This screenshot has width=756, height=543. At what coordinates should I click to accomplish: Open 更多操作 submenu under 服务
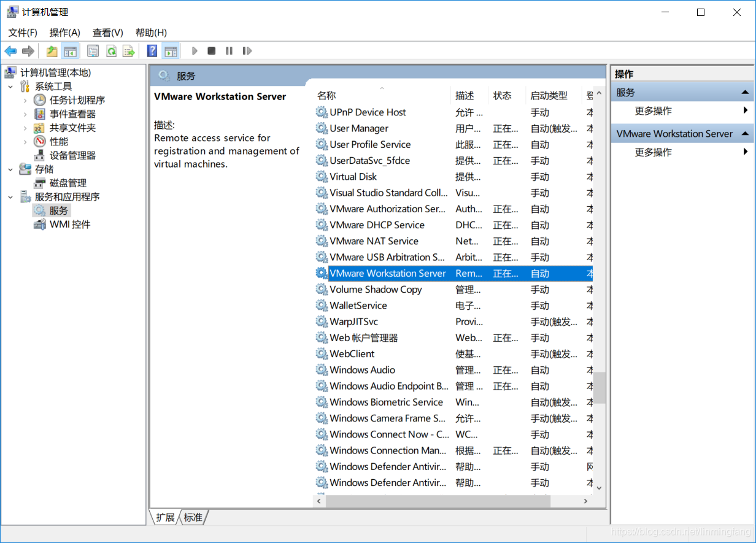click(682, 111)
